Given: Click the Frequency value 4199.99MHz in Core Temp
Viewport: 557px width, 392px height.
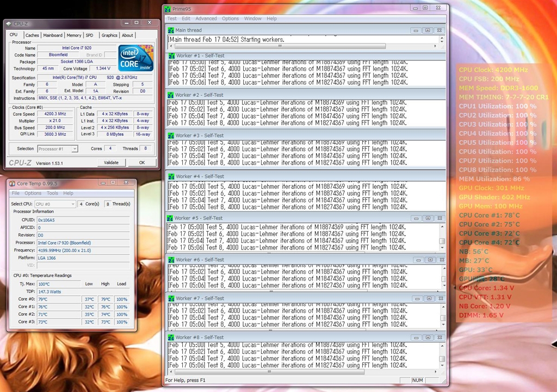Looking at the screenshot, I should pos(83,250).
